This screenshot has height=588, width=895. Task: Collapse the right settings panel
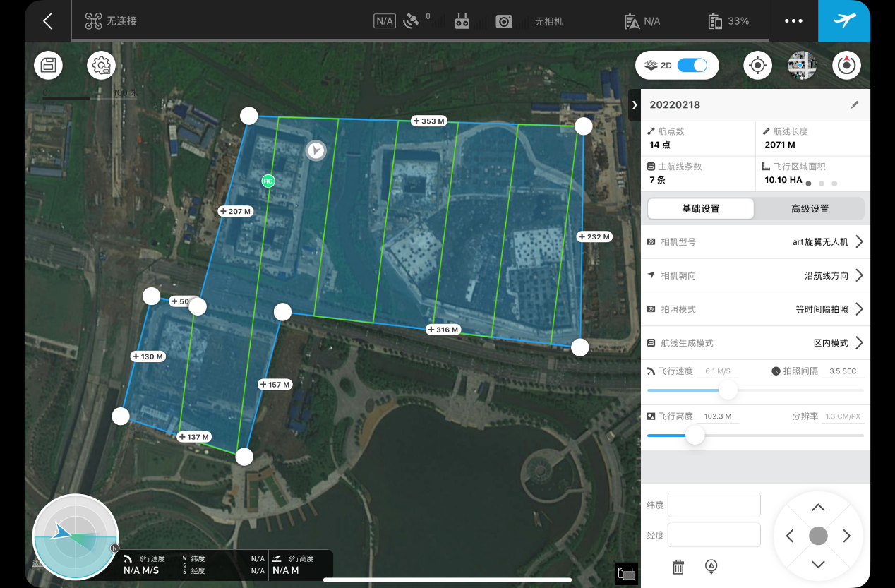click(x=635, y=105)
